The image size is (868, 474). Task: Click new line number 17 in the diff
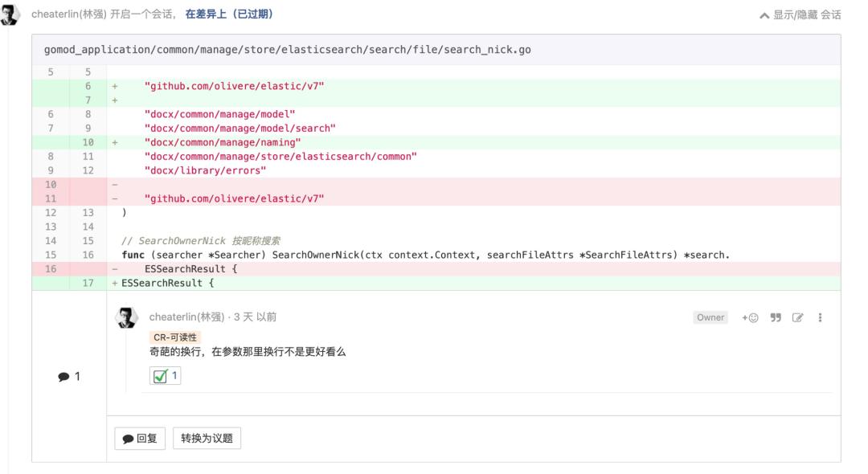pyautogui.click(x=88, y=283)
